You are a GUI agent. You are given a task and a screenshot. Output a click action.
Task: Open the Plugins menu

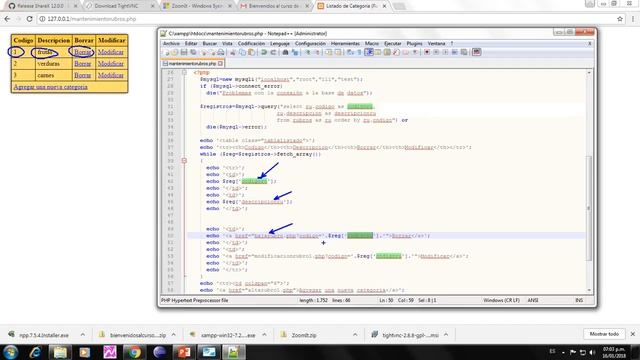(x=414, y=43)
